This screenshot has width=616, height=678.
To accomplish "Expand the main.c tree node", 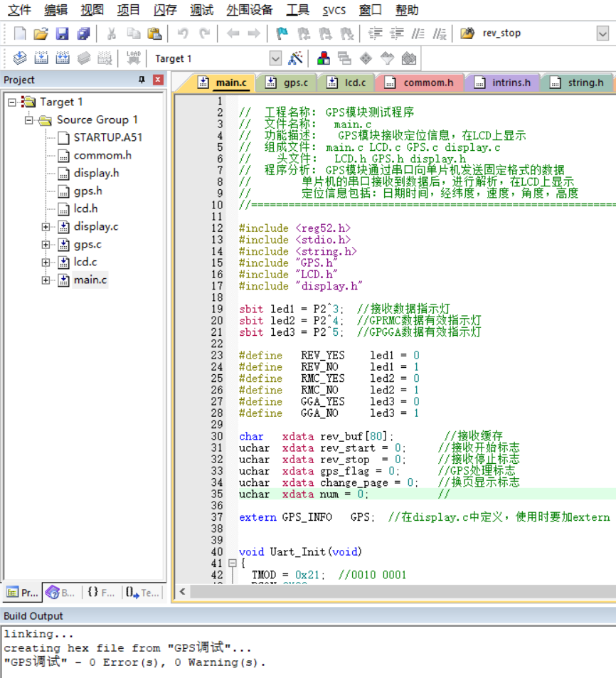I will point(46,280).
